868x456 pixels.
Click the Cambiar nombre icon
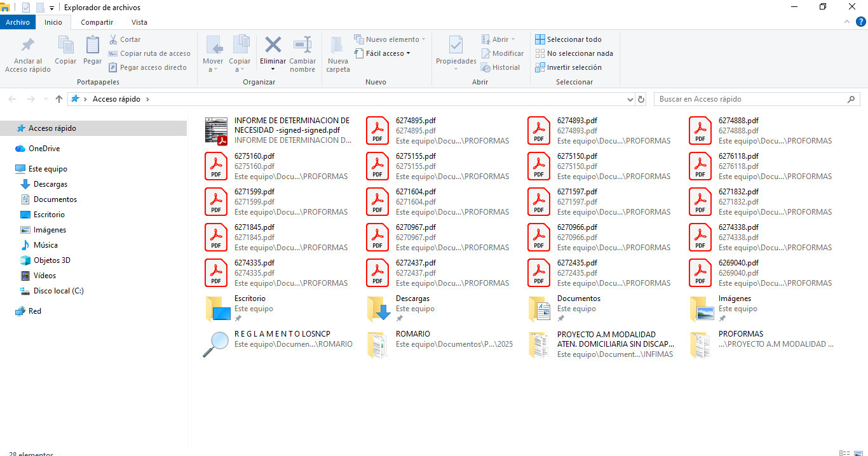tap(302, 46)
